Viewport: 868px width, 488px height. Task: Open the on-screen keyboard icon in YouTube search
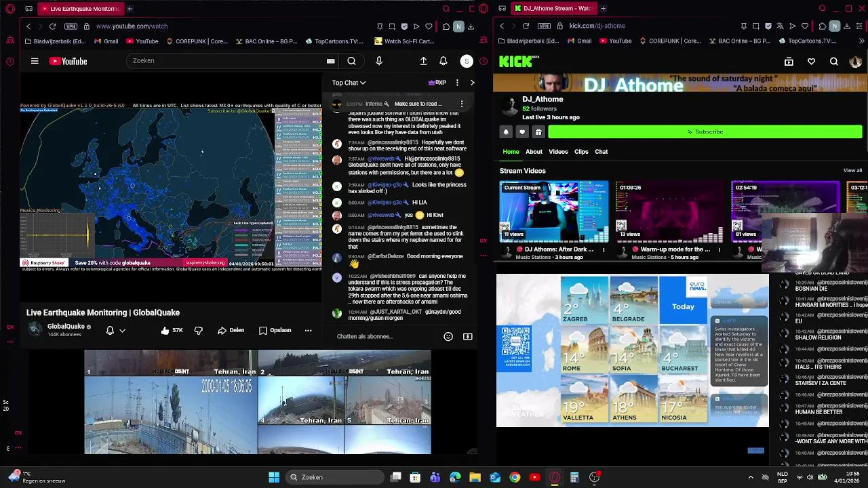(330, 61)
